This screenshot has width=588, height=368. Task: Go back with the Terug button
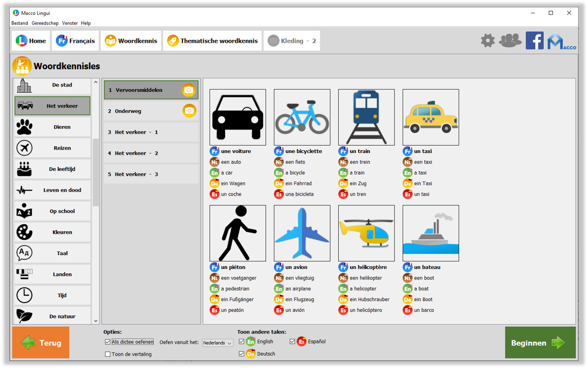(x=41, y=343)
